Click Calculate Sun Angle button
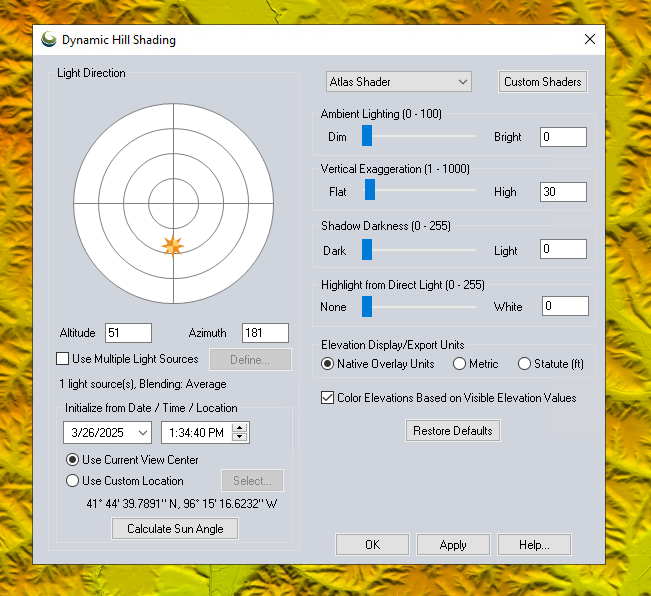This screenshot has height=596, width=651. (175, 529)
